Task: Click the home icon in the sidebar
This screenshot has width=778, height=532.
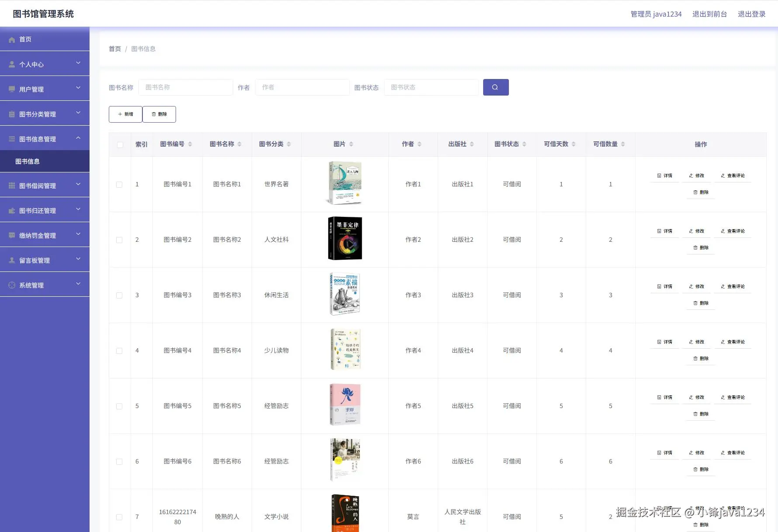Action: (12, 40)
